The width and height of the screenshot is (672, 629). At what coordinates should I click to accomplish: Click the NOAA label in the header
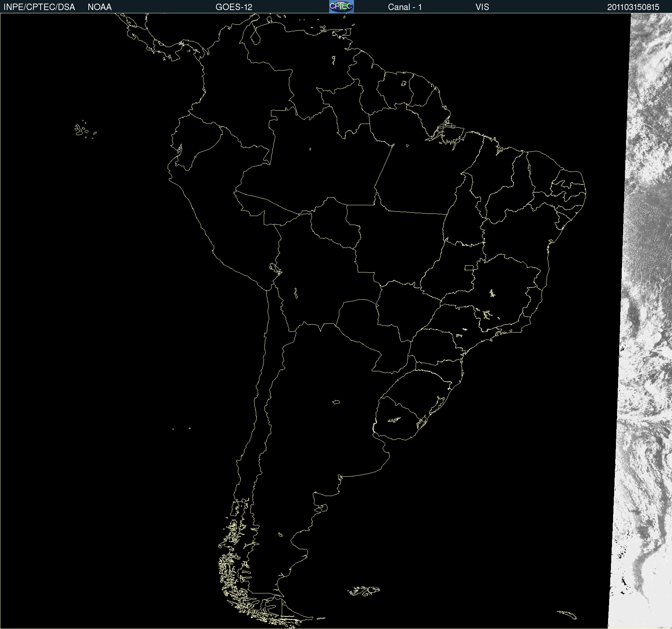pos(100,7)
